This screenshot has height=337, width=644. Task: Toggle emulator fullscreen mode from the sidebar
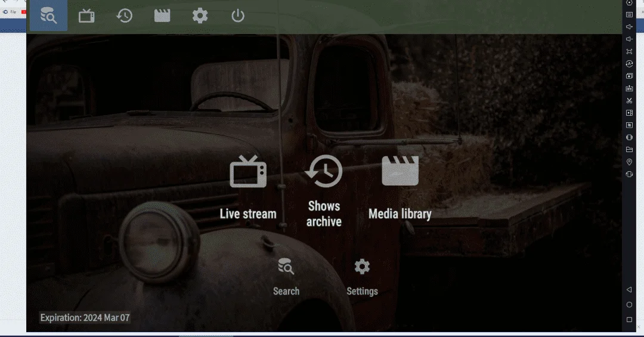click(629, 51)
